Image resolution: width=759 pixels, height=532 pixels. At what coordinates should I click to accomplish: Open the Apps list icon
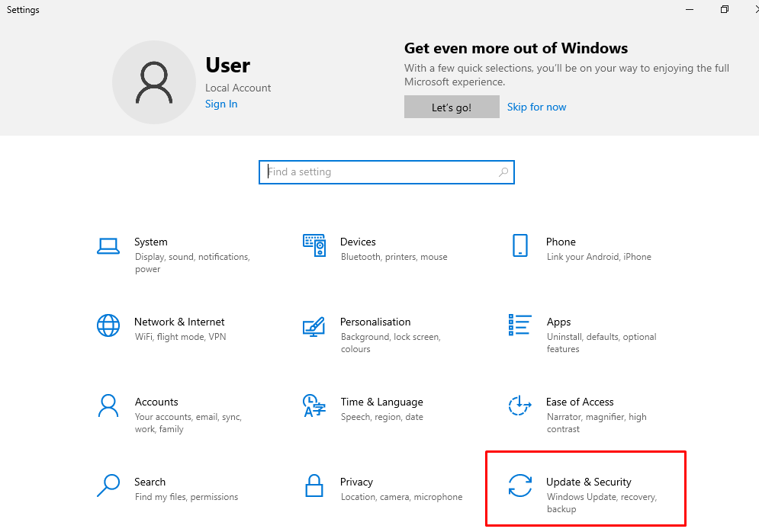click(520, 325)
